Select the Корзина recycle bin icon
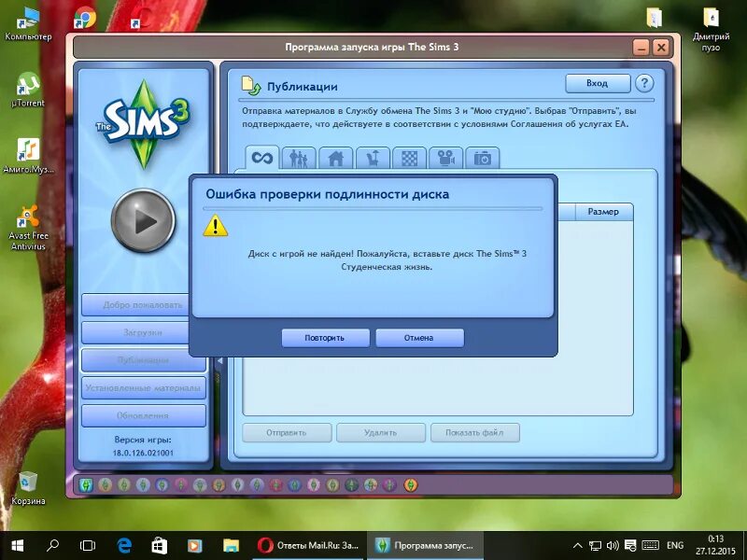 28,487
